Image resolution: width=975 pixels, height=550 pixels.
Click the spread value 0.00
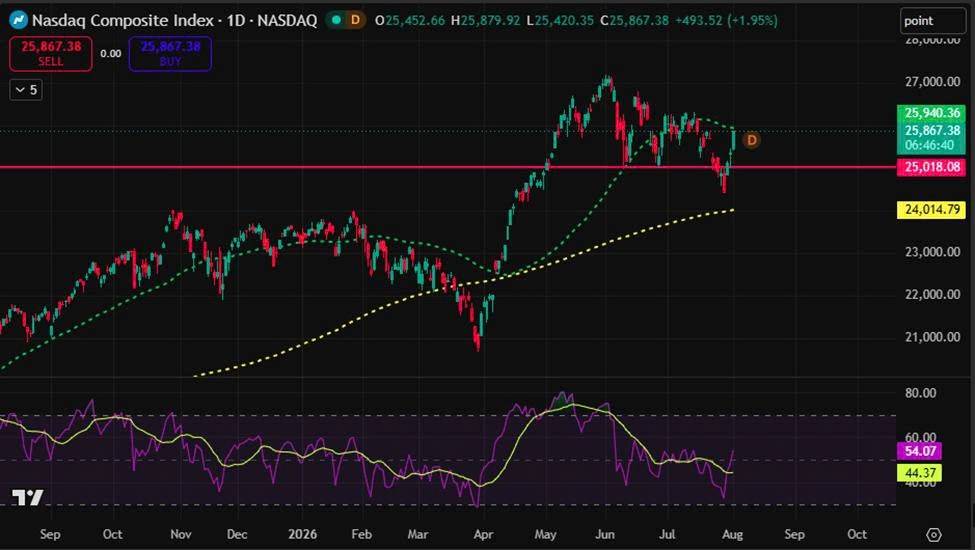pyautogui.click(x=111, y=53)
